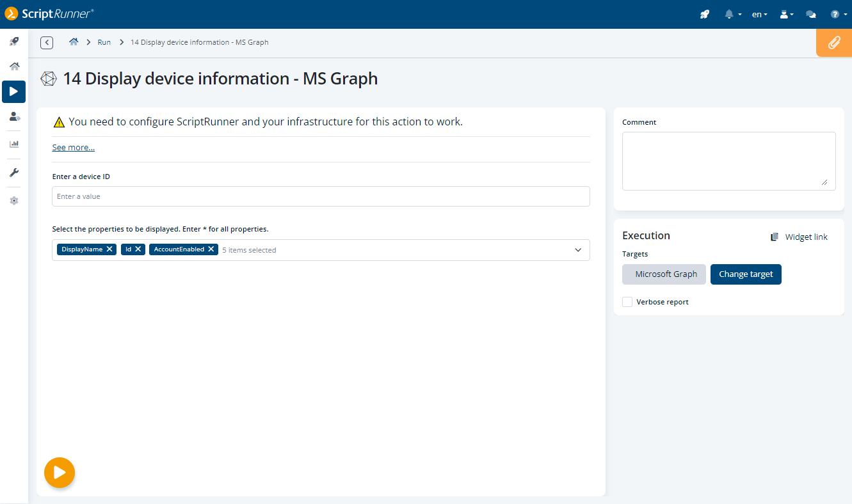The height and width of the screenshot is (504, 852).
Task: Go to home icon in left sidebar
Action: coord(14,67)
